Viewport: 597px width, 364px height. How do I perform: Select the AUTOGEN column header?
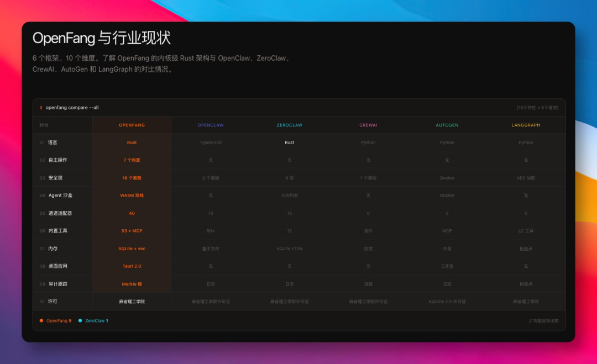point(447,125)
